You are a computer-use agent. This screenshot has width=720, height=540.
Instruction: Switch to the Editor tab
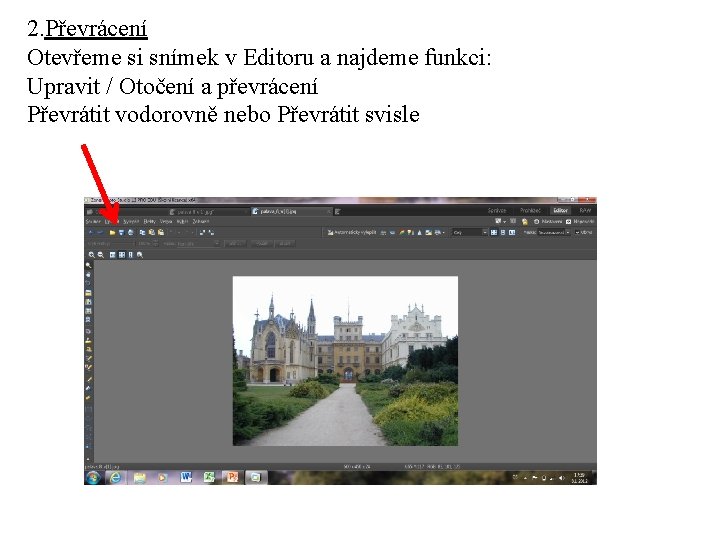[x=560, y=210]
